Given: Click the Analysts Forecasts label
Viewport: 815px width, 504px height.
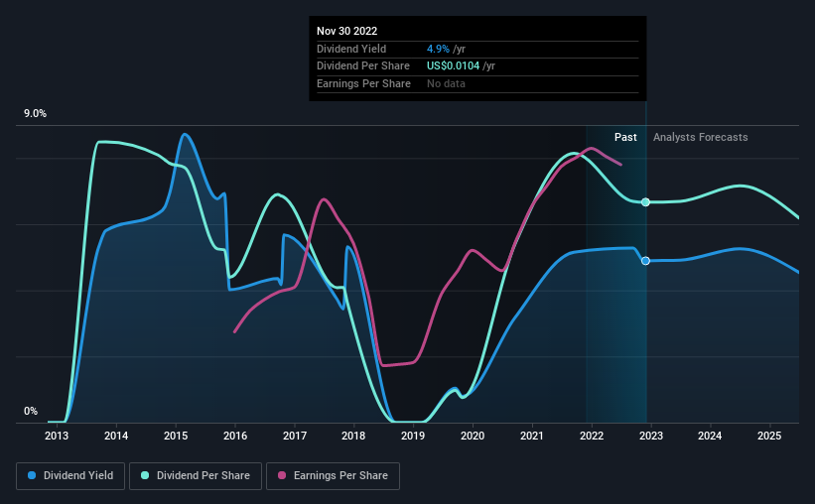Looking at the screenshot, I should (x=700, y=137).
